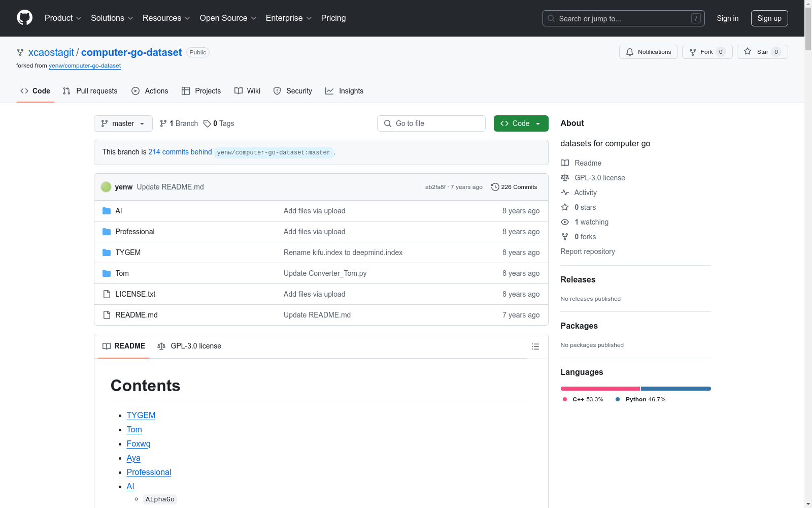Screen dimensions: 812x508
Task: Open the TYGEM folder icon
Action: 107,252
